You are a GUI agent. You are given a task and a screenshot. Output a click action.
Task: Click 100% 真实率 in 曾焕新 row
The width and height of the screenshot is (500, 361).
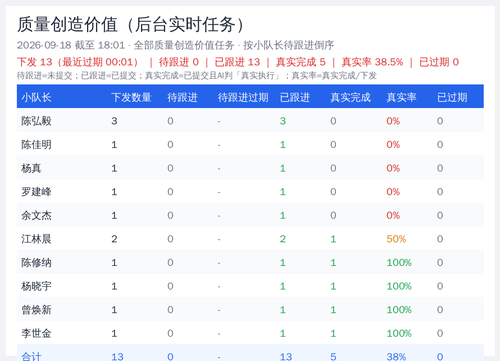(x=399, y=310)
